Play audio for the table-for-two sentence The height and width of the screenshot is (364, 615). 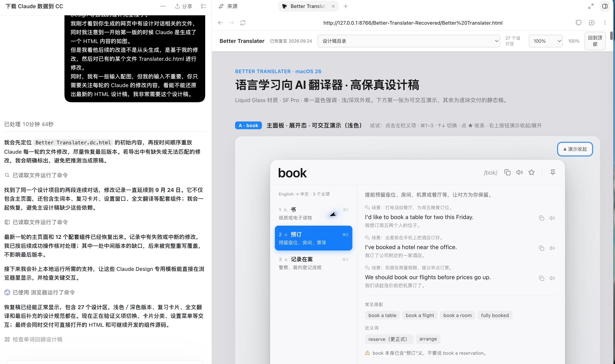click(x=552, y=218)
